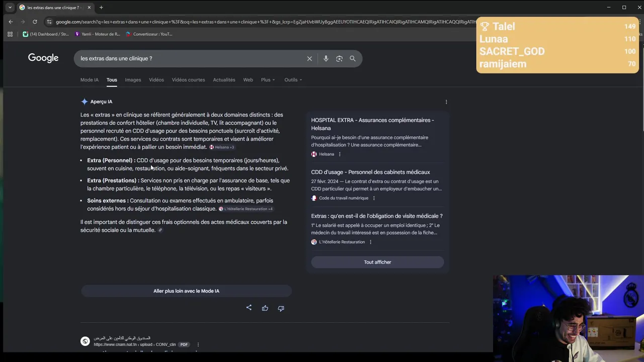The image size is (644, 362).
Task: Open CDD d'usage cabinets médicaux result
Action: pyautogui.click(x=370, y=172)
